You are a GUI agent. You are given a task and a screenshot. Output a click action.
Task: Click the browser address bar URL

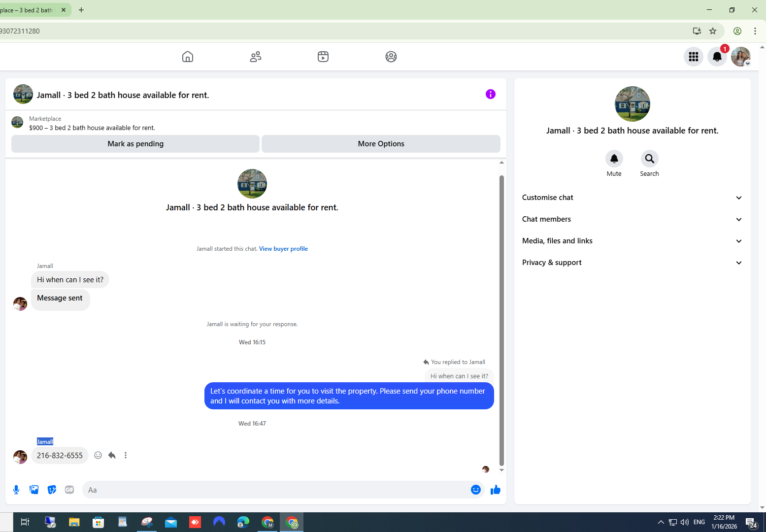coord(345,31)
